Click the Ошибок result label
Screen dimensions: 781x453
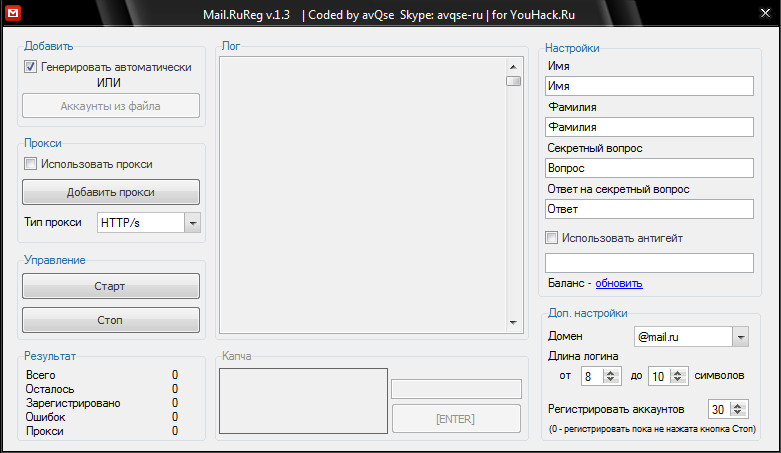[x=45, y=417]
